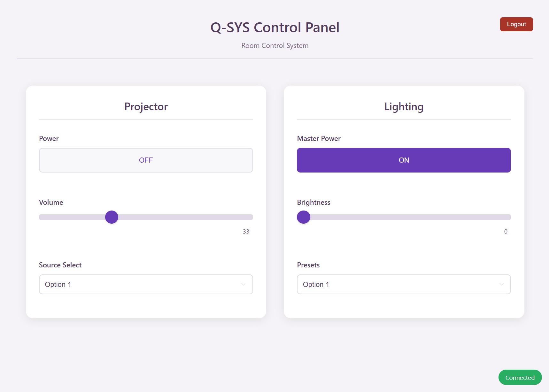The image size is (549, 392).
Task: Click the red Logout button
Action: point(516,24)
